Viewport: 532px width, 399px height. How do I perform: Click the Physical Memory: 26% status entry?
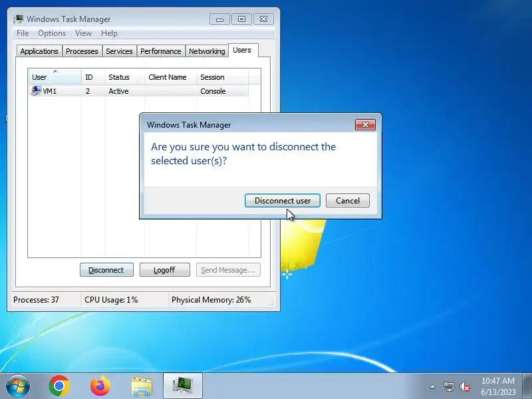click(211, 300)
